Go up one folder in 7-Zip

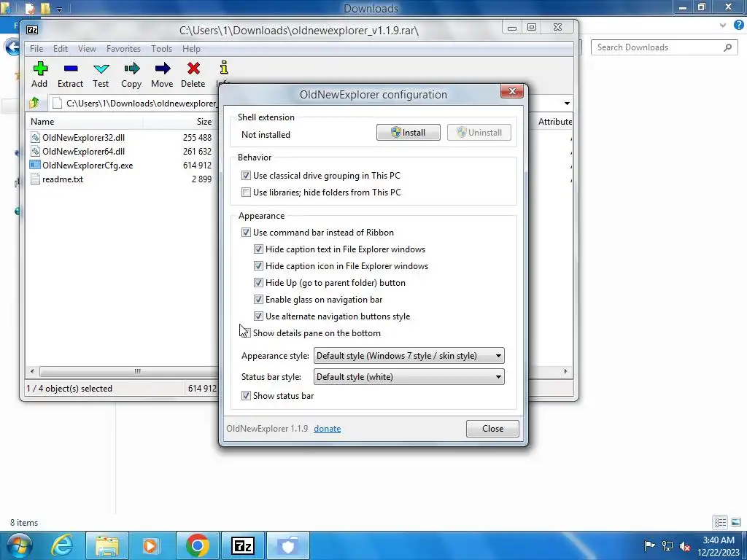pyautogui.click(x=34, y=102)
